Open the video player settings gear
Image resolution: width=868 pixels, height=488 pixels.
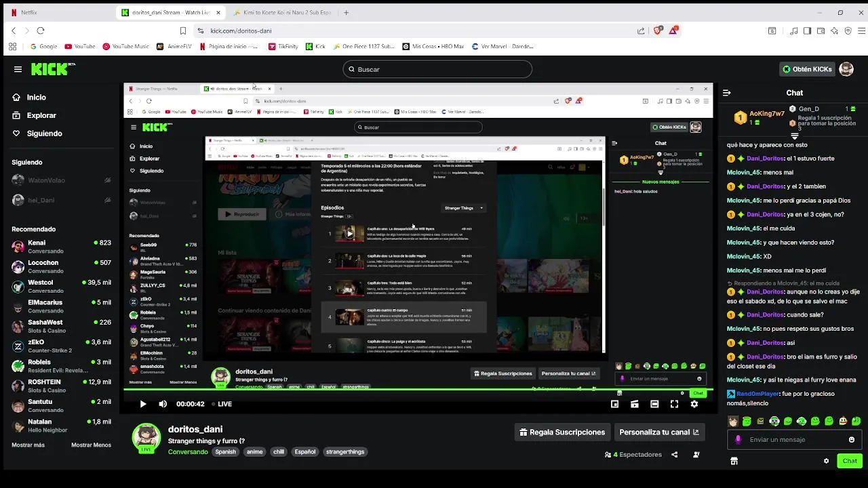pyautogui.click(x=694, y=404)
